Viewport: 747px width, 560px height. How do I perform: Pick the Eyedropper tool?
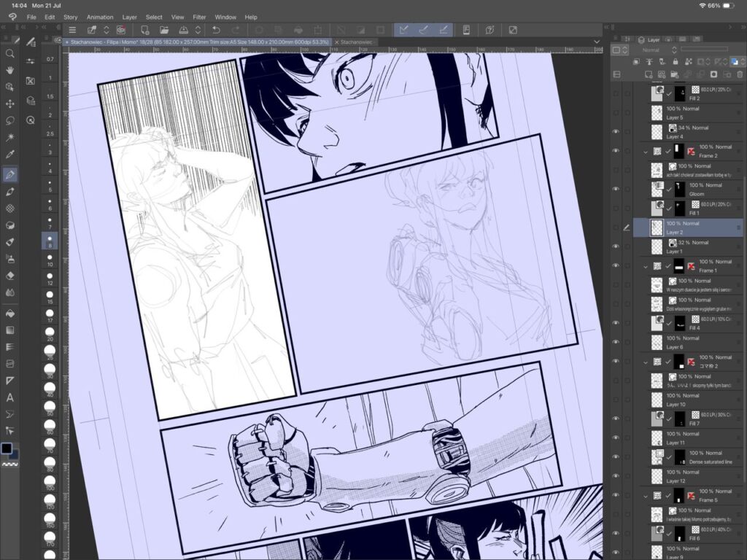click(x=10, y=155)
